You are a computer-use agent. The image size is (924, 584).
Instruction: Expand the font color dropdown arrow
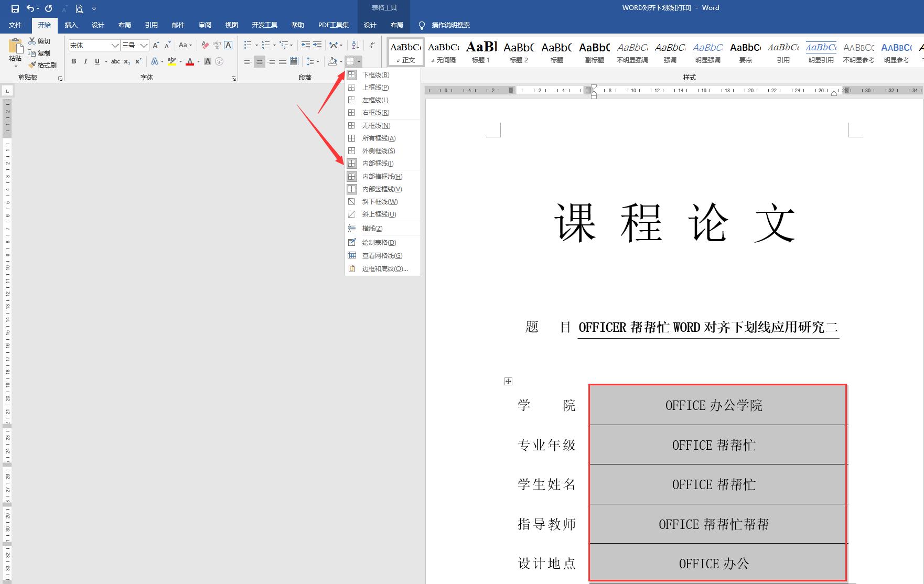[198, 62]
